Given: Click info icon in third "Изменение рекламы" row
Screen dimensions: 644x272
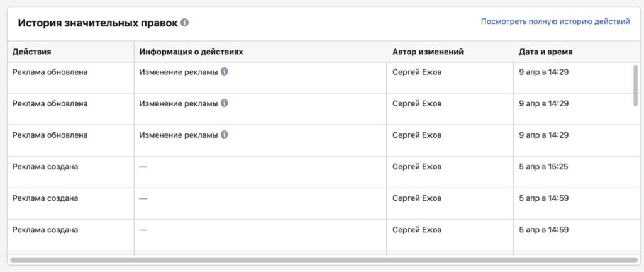Looking at the screenshot, I should (225, 135).
